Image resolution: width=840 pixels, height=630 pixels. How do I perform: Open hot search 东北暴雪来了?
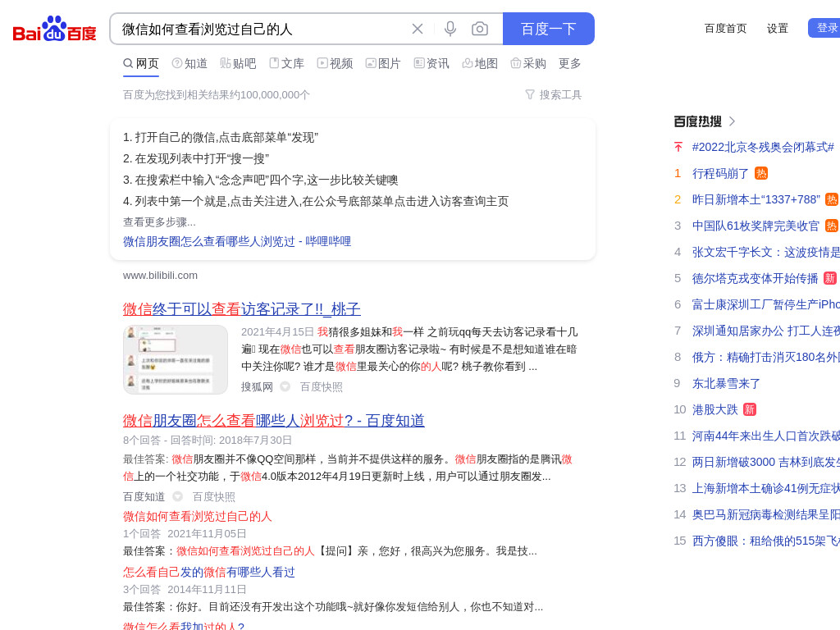(x=726, y=384)
